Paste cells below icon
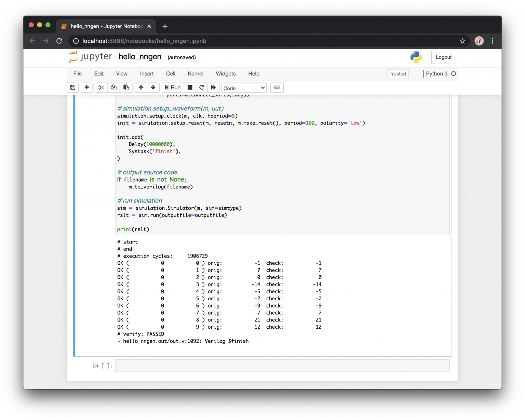The width and height of the screenshot is (525, 420). (126, 88)
